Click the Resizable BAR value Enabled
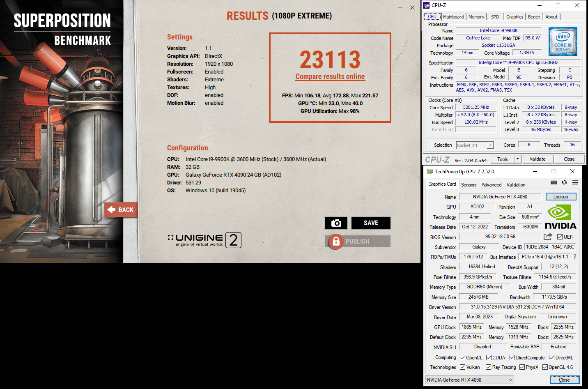The height and width of the screenshot is (389, 588). pos(558,347)
